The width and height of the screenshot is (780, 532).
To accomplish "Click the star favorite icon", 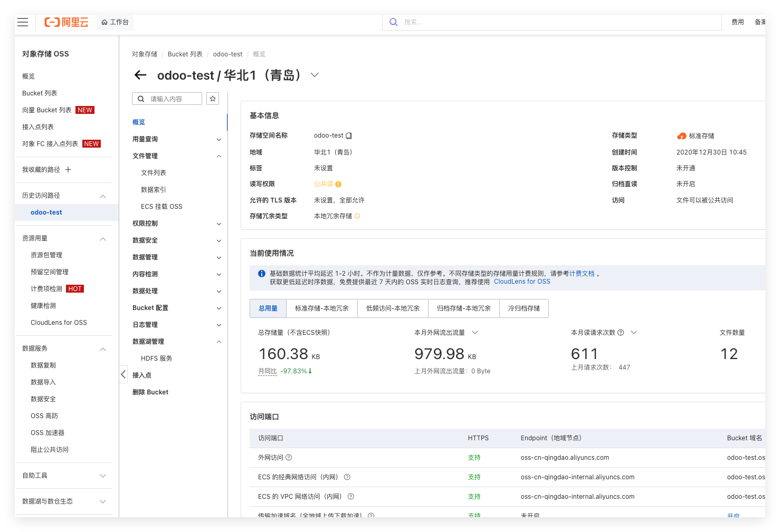I will pos(213,99).
